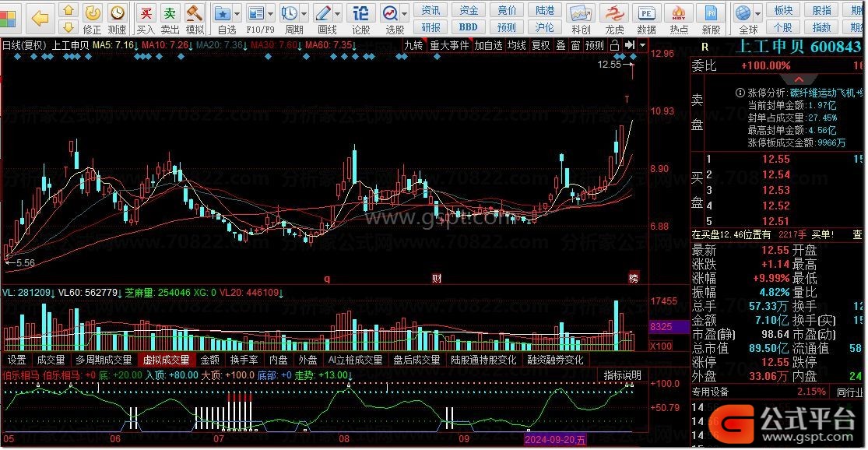
Task: Switch to the 融资融券变化 tab
Action: point(555,360)
